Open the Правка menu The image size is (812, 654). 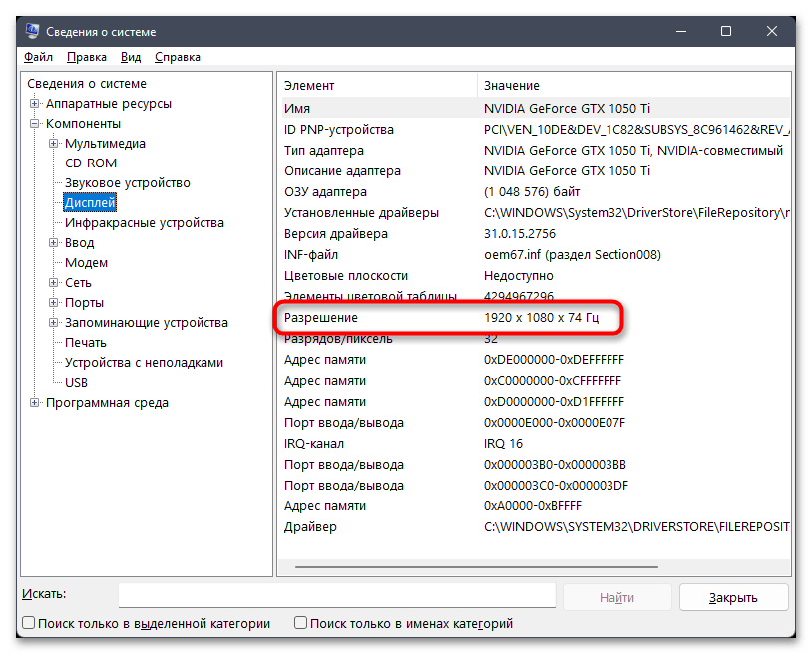tap(87, 57)
